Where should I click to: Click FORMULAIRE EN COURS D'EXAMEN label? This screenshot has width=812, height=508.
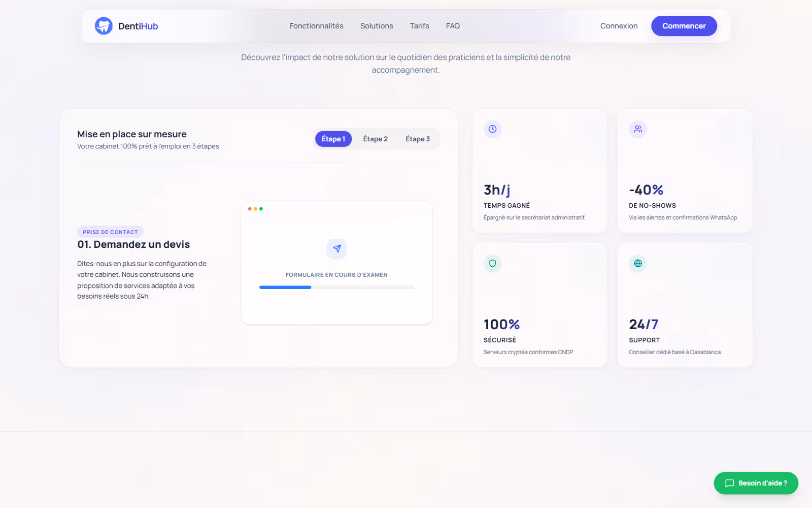[336, 275]
